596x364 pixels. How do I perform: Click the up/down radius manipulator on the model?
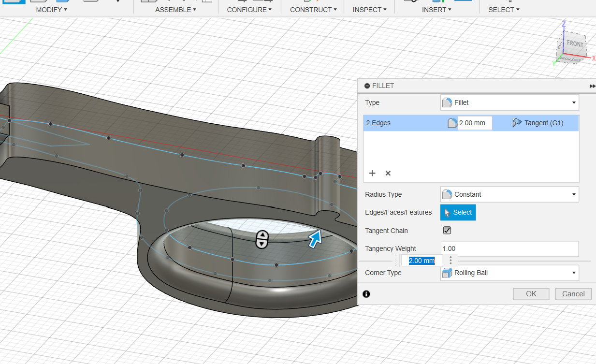(x=262, y=239)
